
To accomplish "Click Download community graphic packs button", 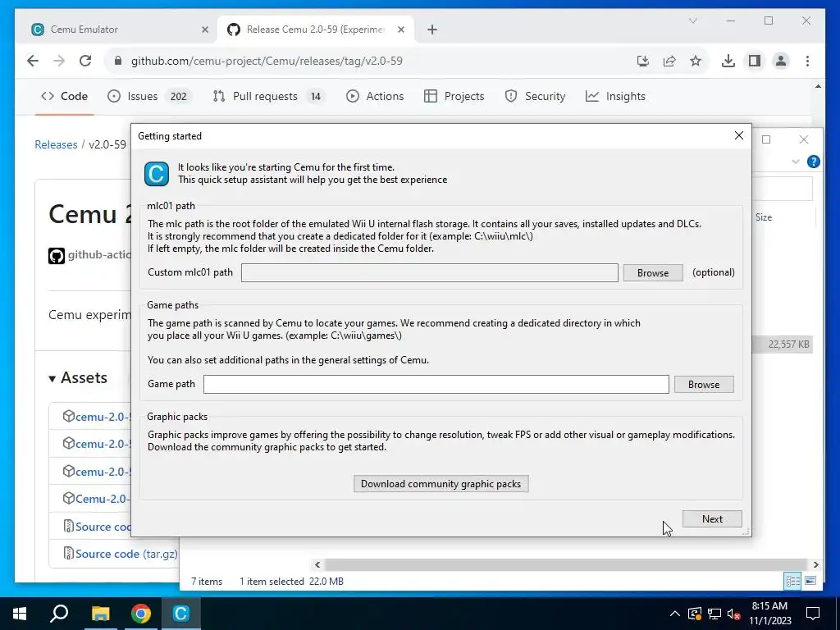I will [441, 484].
